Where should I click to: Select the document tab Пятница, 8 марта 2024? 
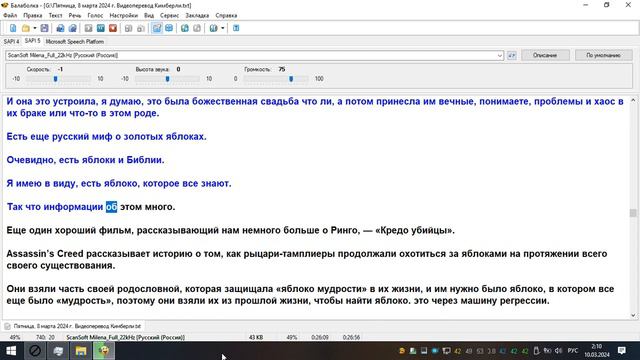73,327
